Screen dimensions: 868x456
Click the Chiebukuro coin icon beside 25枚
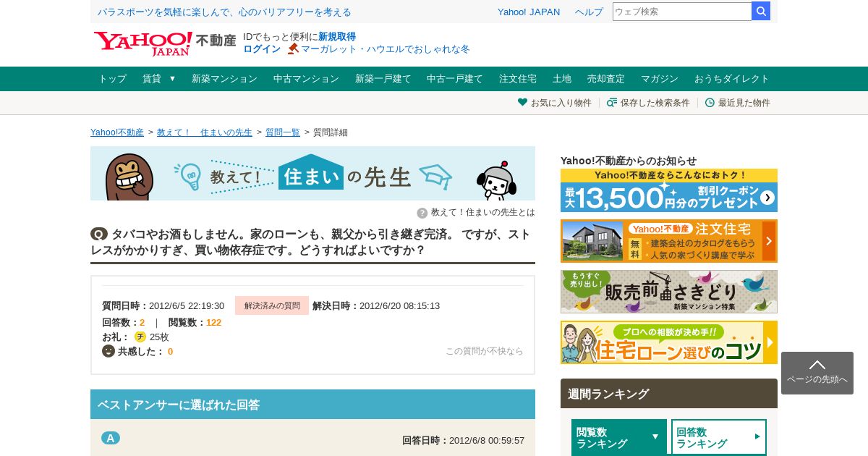click(x=140, y=337)
